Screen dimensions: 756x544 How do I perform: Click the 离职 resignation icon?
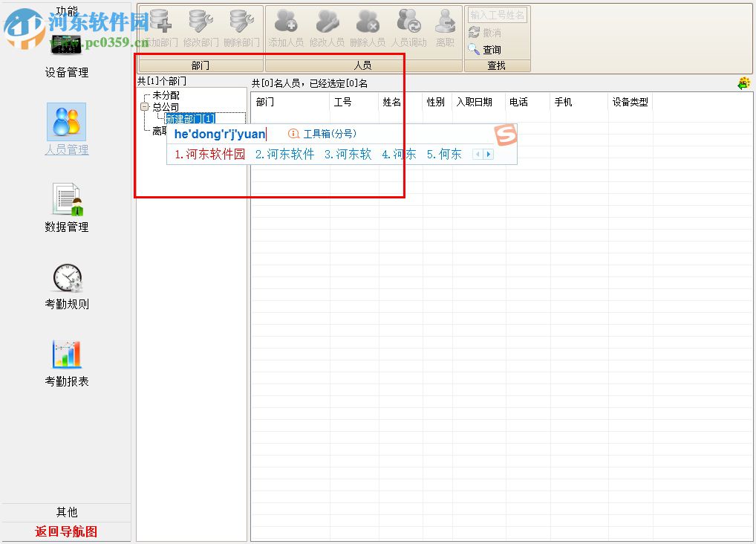445,21
